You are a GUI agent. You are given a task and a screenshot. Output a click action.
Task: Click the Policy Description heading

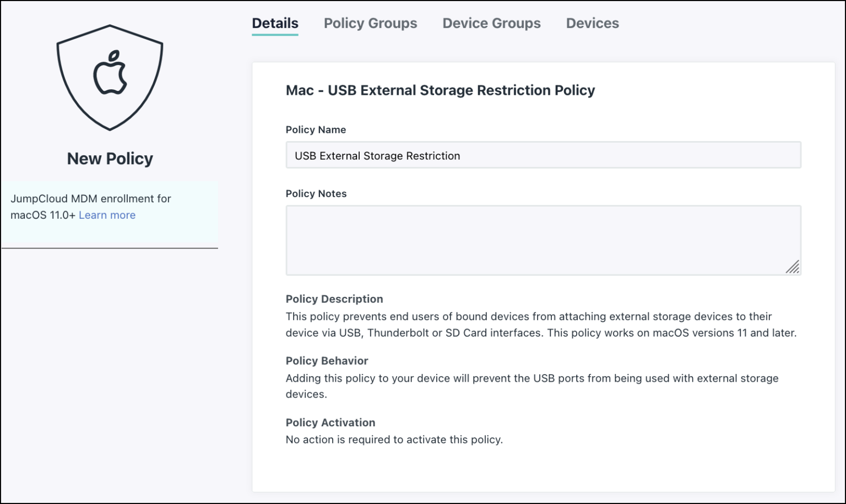(x=334, y=299)
